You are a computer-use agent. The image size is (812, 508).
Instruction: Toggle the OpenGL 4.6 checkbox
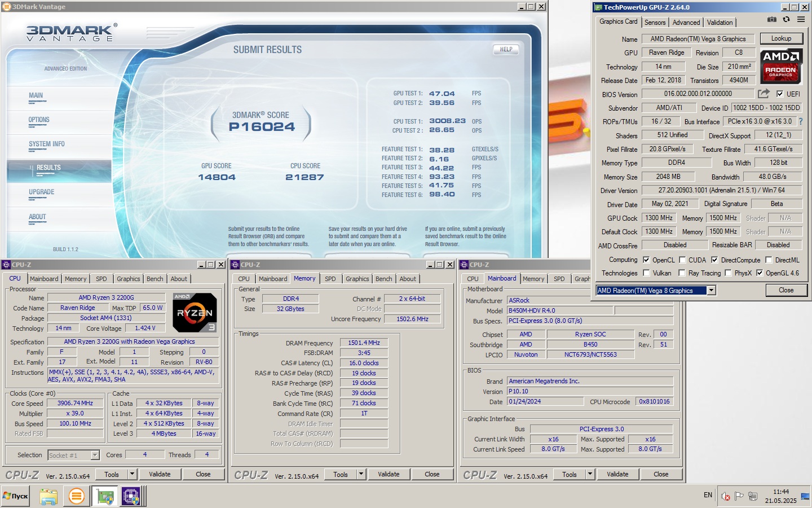click(x=760, y=273)
